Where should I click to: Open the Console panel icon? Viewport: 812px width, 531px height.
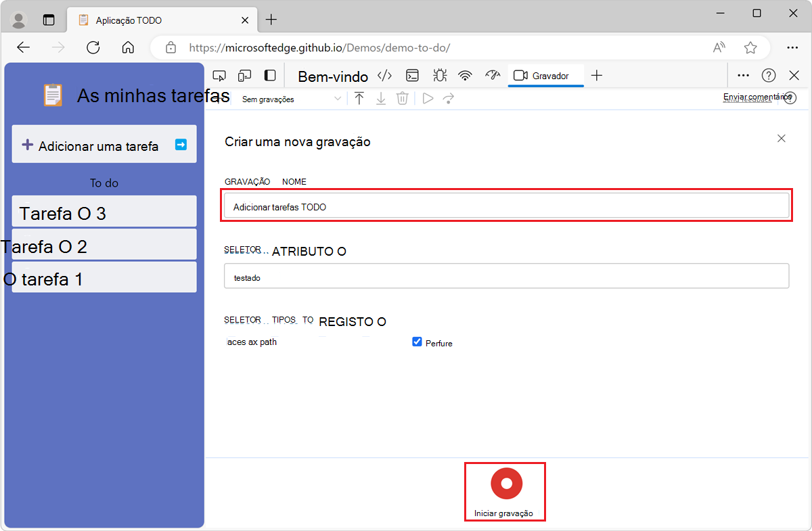tap(412, 75)
